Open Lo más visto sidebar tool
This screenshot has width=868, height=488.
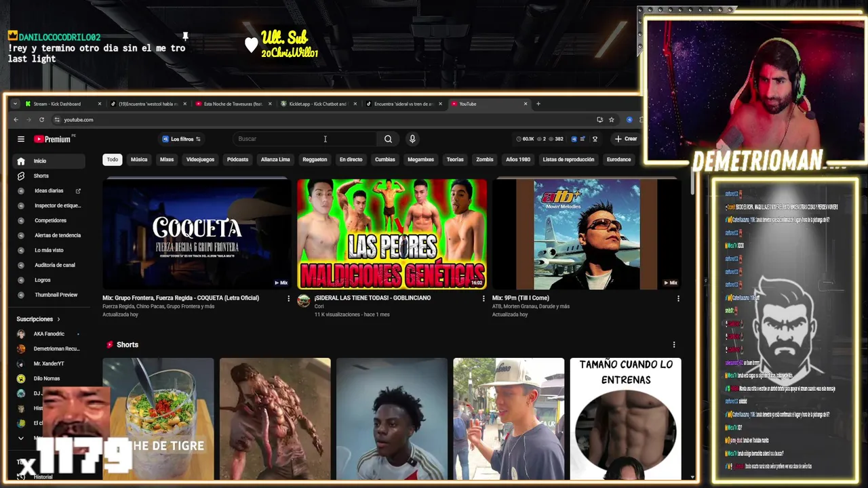click(50, 250)
